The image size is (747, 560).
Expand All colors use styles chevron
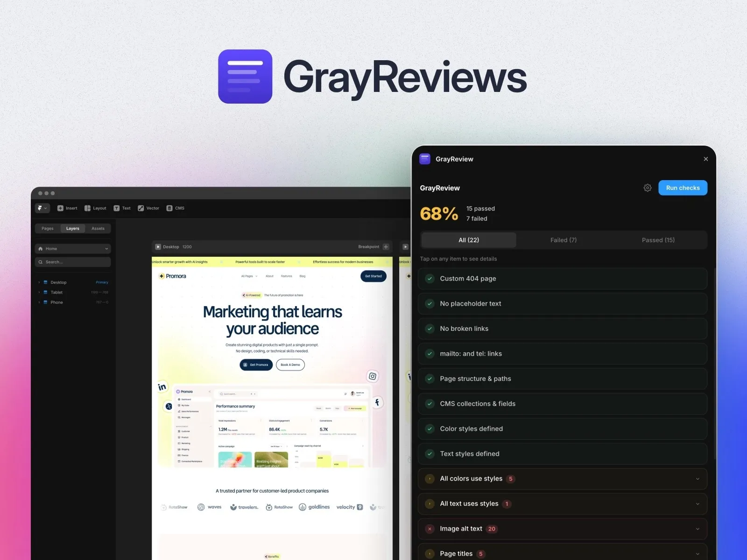pyautogui.click(x=698, y=479)
